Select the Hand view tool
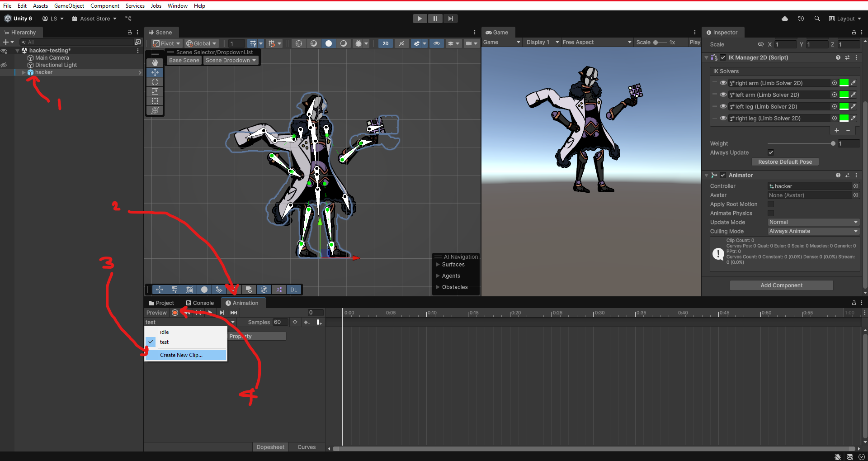Screen dimensions: 868x461 pyautogui.click(x=155, y=62)
